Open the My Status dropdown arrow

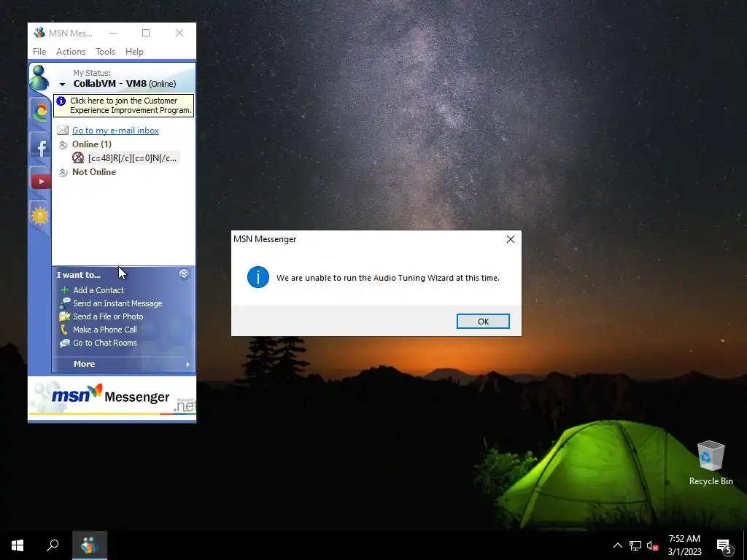[62, 85]
